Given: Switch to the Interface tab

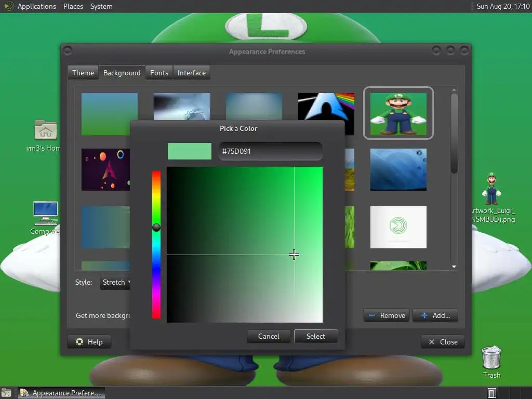Looking at the screenshot, I should click(x=191, y=73).
